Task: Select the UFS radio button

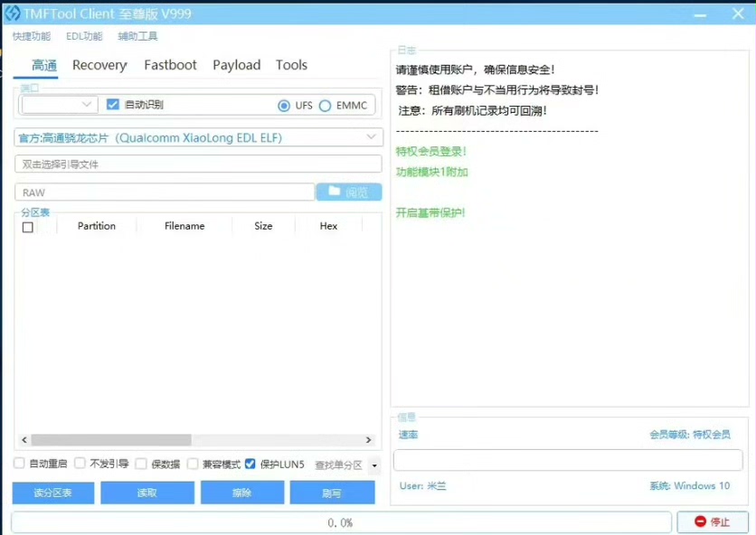Action: pyautogui.click(x=284, y=106)
